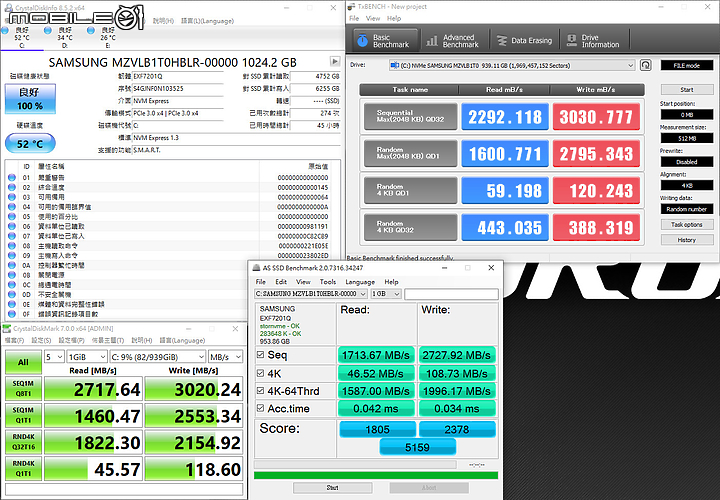Open History in TxBENCH
The height and width of the screenshot is (500, 720).
pos(686,240)
